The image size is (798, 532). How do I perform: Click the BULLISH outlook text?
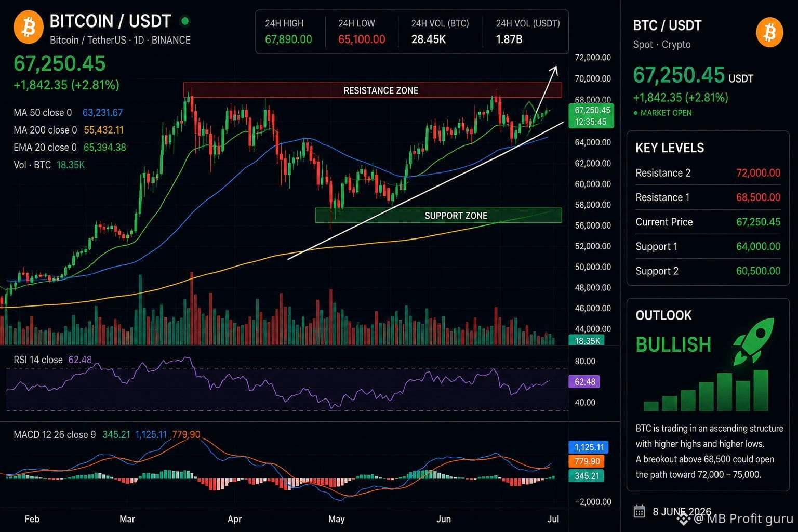[673, 344]
